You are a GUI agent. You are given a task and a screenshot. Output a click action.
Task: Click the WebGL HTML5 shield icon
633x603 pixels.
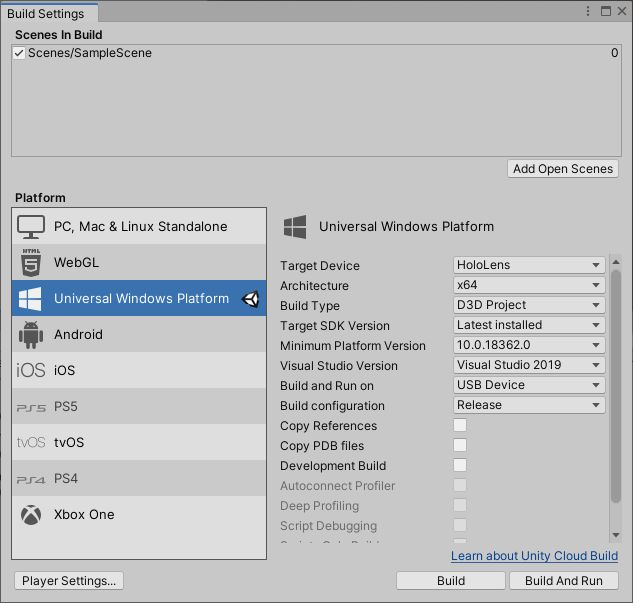(31, 262)
